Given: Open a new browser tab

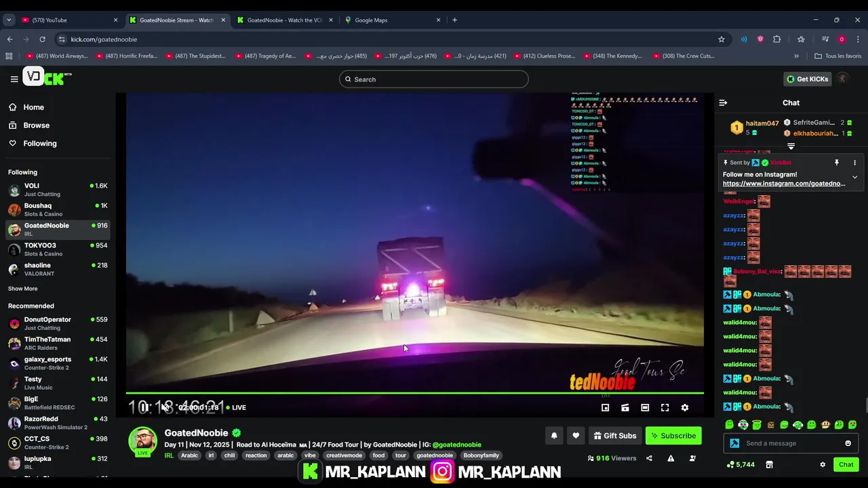Looking at the screenshot, I should [454, 20].
